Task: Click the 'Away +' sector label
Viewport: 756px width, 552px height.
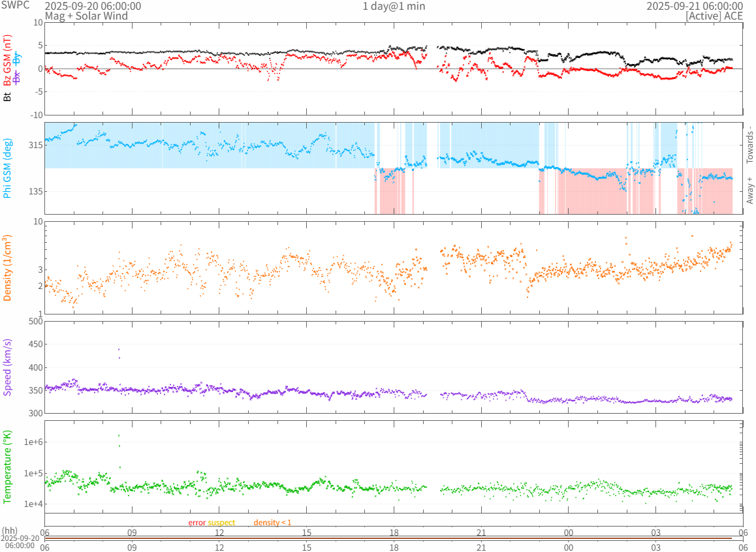Action: click(749, 190)
